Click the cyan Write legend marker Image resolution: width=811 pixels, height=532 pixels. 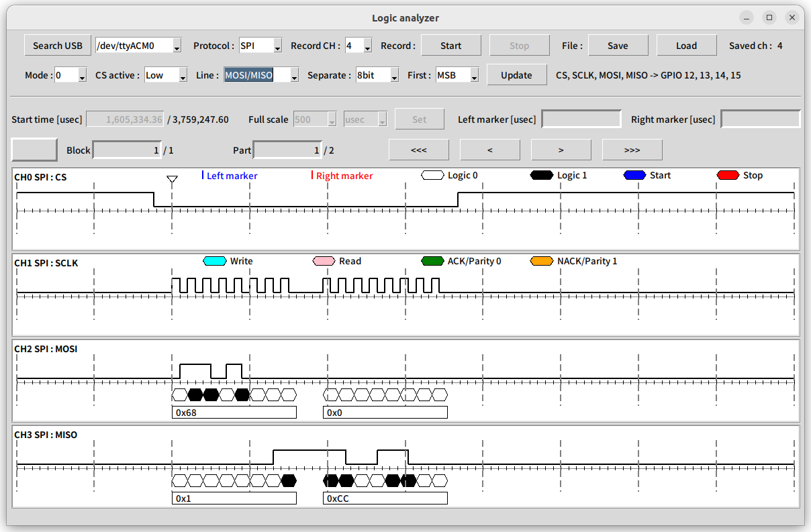point(213,261)
